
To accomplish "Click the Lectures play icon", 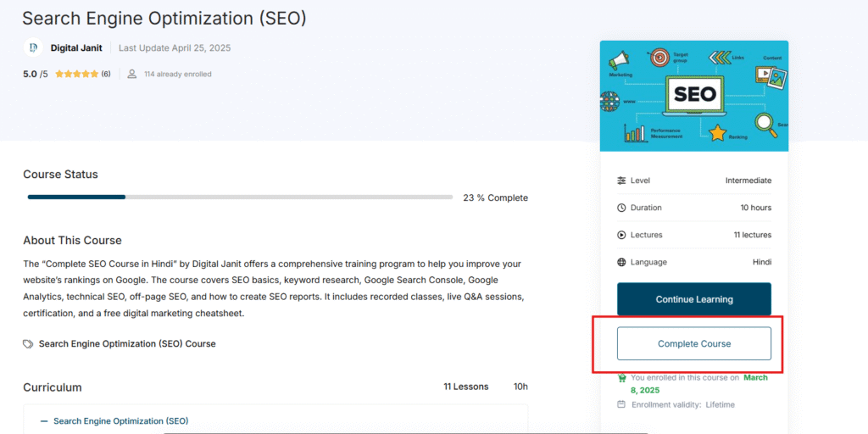I will [x=622, y=235].
